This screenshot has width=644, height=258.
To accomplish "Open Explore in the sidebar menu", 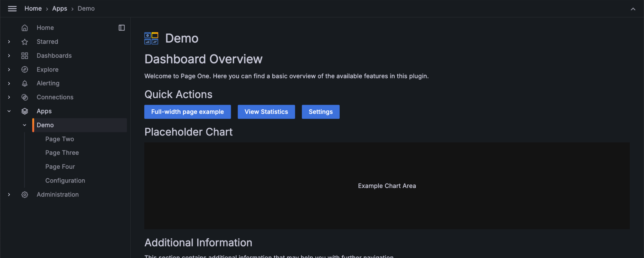I will coord(48,69).
